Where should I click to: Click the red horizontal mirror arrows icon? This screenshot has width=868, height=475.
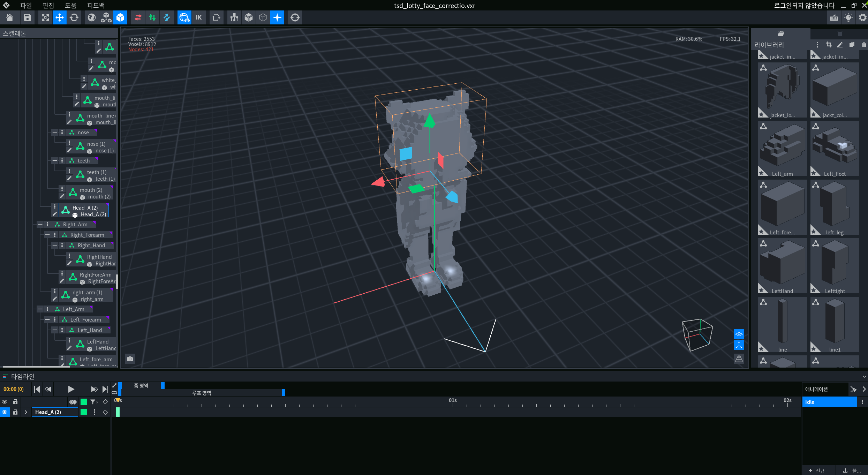tap(138, 17)
